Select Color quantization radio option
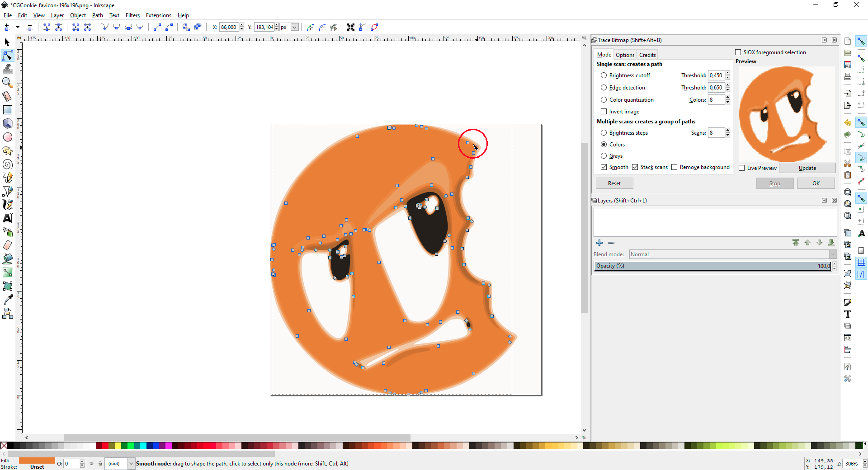 (604, 100)
